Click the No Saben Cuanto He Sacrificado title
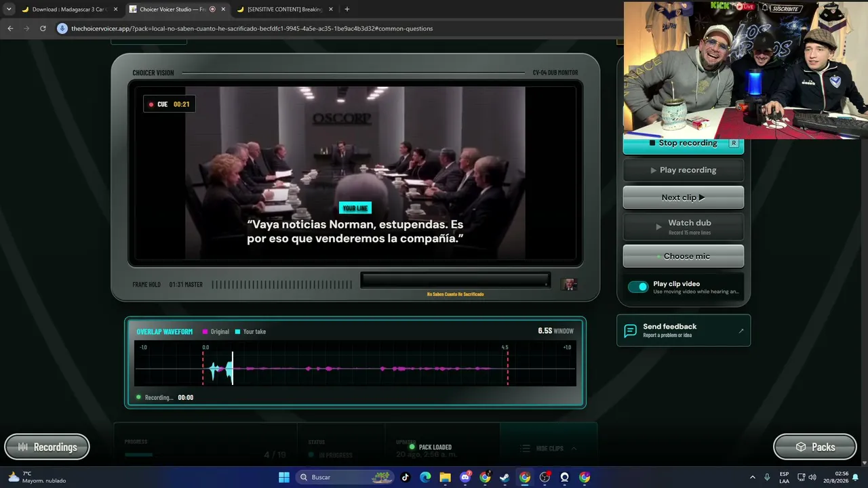The image size is (868, 488). pos(455,294)
